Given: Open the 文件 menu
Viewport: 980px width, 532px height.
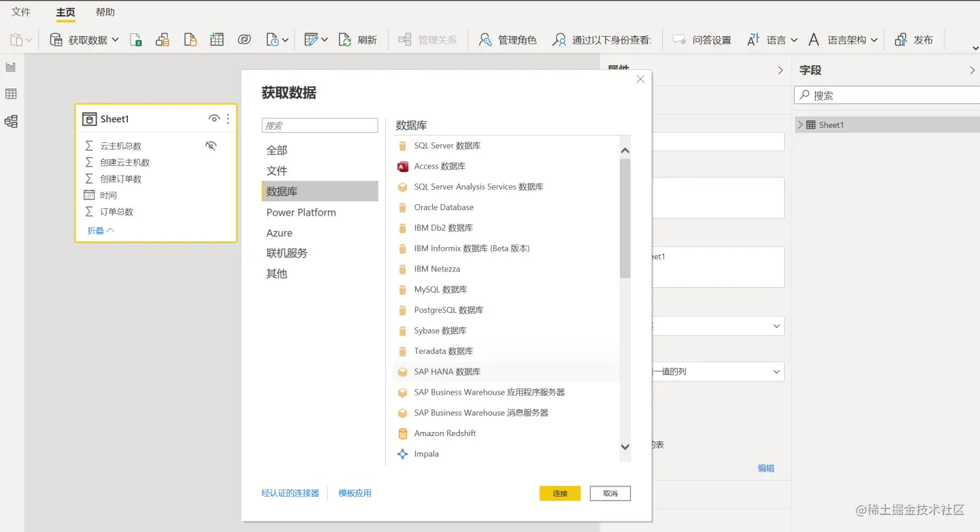Looking at the screenshot, I should [21, 12].
